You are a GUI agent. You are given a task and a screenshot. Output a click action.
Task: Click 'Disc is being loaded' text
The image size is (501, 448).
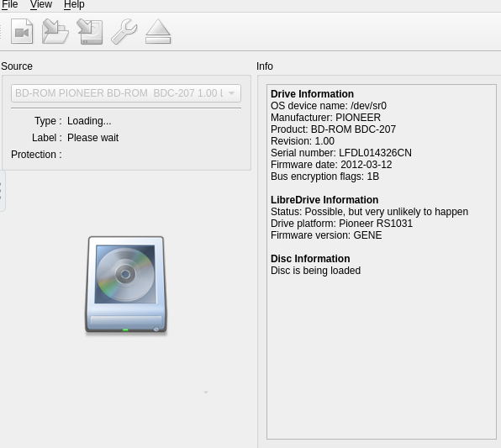(x=316, y=271)
